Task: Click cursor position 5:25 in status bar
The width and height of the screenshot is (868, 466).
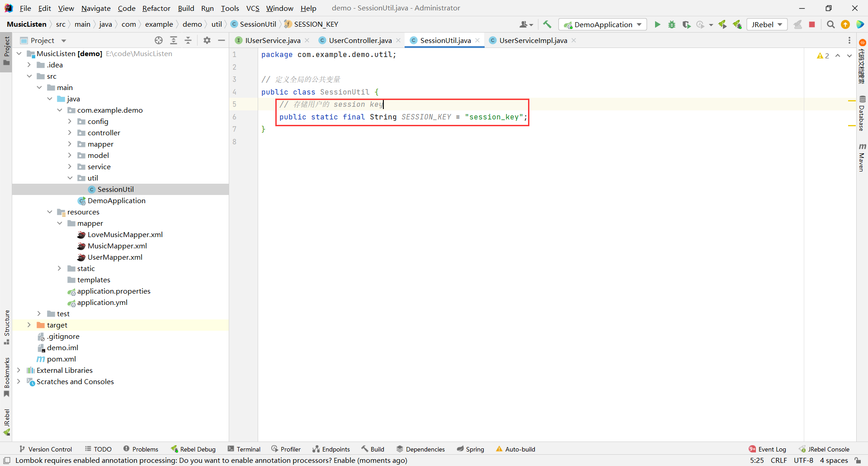Action: (757, 461)
